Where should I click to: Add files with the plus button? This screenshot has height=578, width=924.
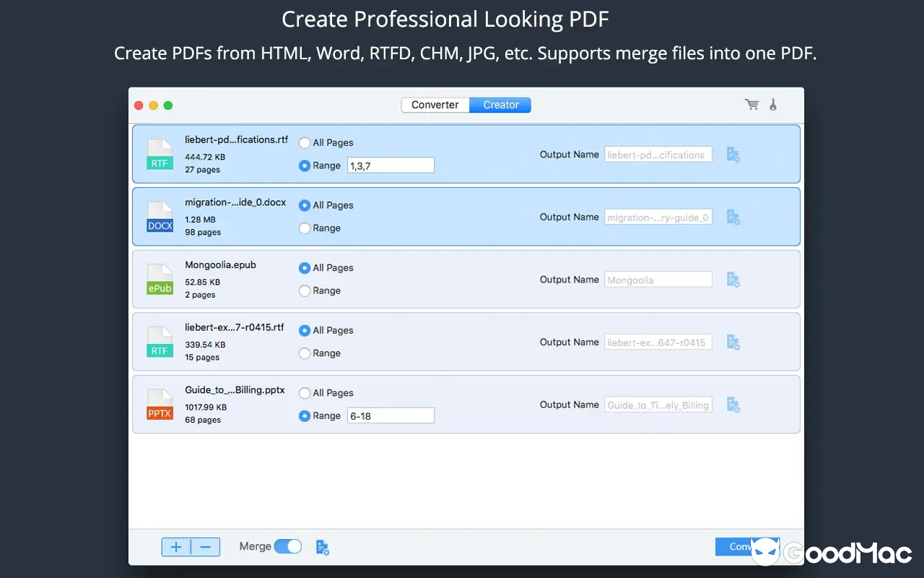[175, 547]
